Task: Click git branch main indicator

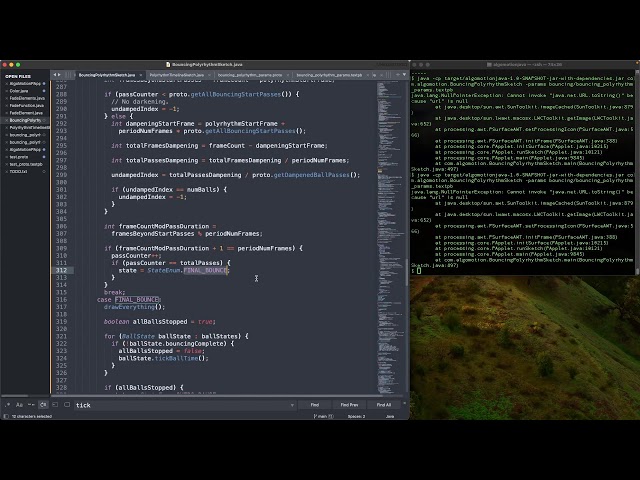Action: [x=323, y=416]
